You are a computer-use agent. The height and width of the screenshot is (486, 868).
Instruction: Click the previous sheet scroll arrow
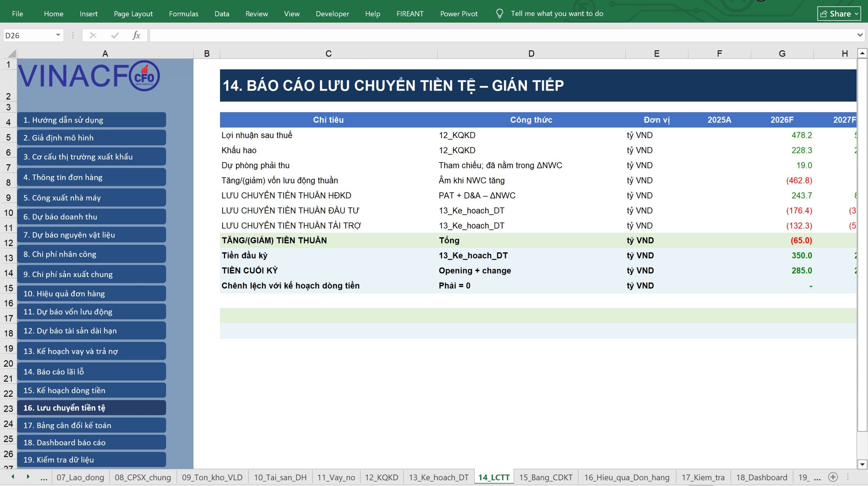click(x=13, y=477)
